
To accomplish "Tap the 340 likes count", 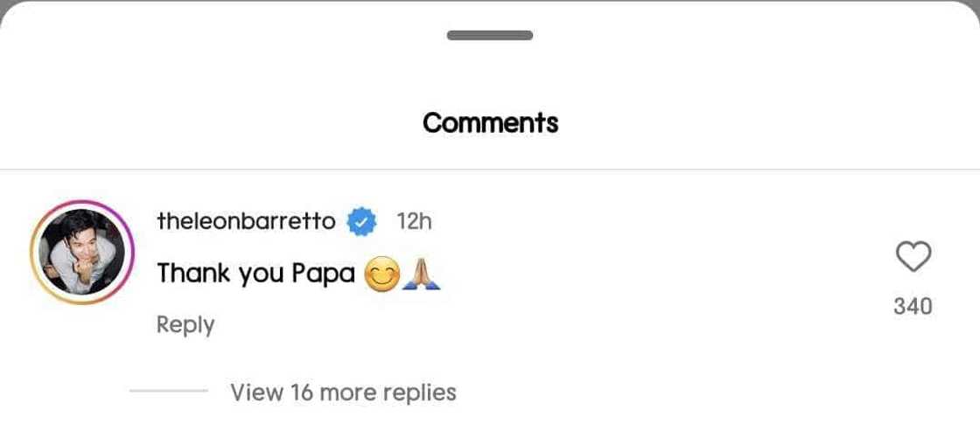I will [913, 306].
